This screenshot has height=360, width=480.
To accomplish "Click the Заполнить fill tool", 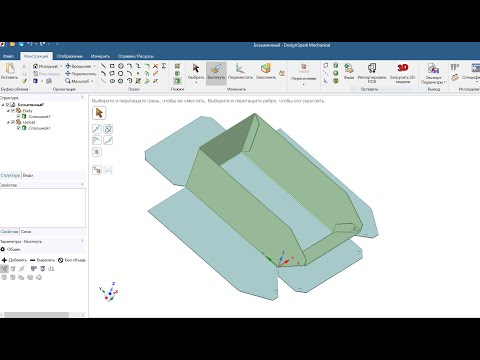I will point(266,71).
